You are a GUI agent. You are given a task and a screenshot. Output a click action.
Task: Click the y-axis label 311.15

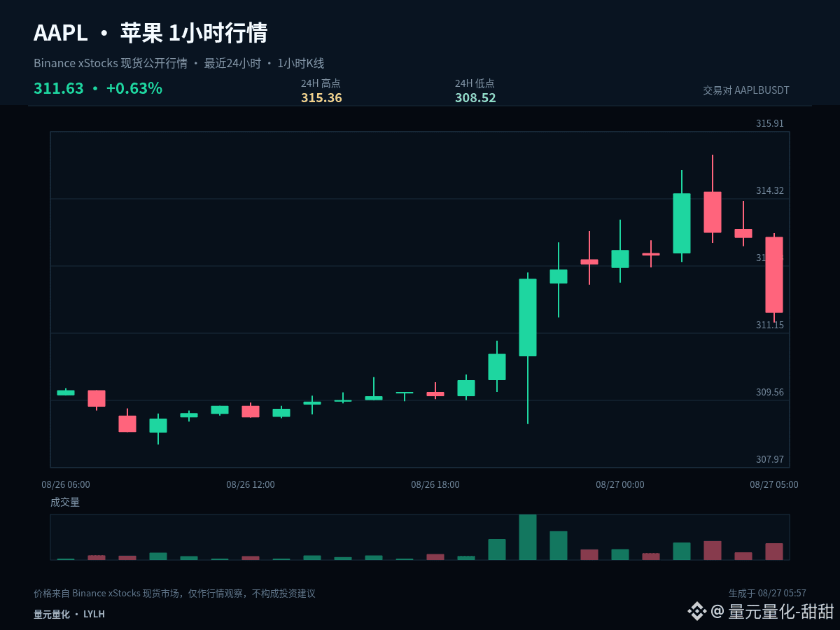pyautogui.click(x=770, y=325)
